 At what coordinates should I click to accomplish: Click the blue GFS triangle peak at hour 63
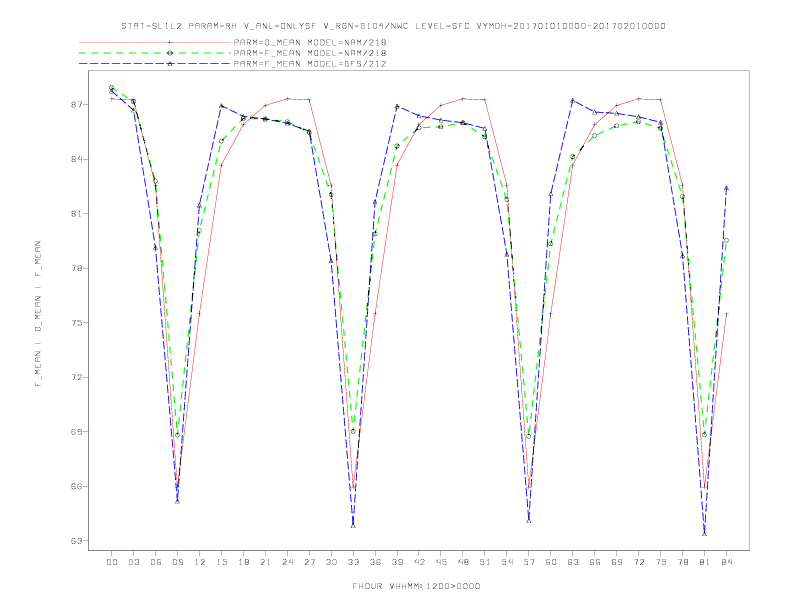[x=573, y=100]
